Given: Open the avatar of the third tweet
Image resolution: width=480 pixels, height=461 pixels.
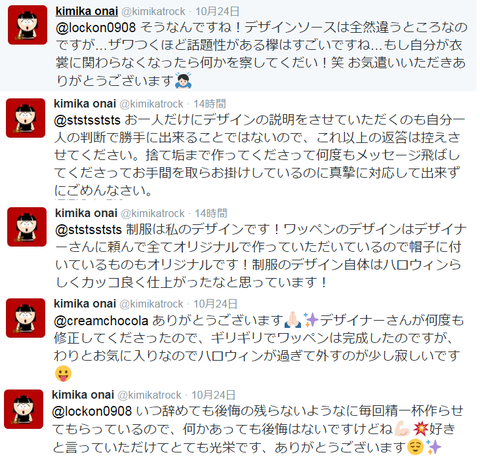Looking at the screenshot, I should click(x=27, y=227).
